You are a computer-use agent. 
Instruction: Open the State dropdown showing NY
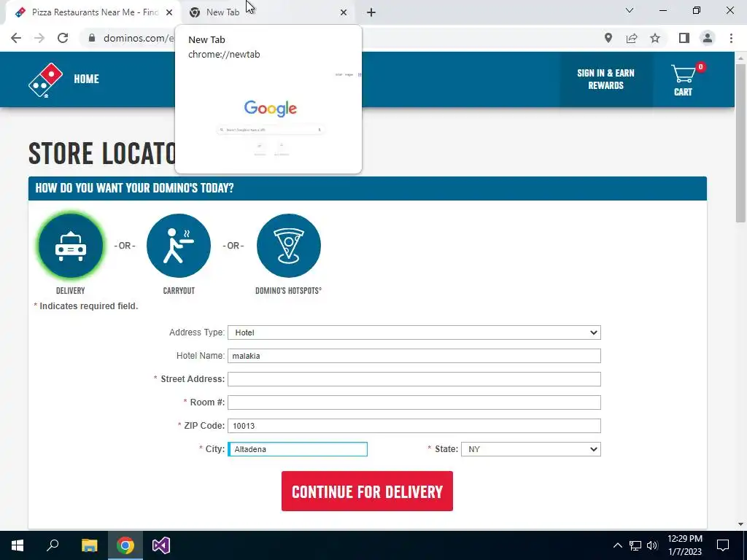(531, 449)
